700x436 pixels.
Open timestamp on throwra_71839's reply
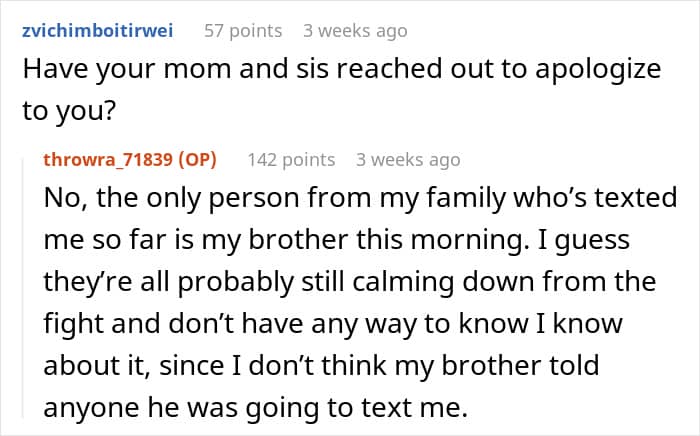(x=408, y=160)
